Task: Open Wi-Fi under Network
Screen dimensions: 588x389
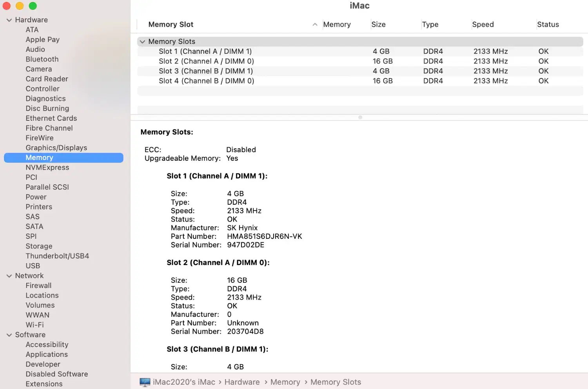Action: [x=34, y=325]
